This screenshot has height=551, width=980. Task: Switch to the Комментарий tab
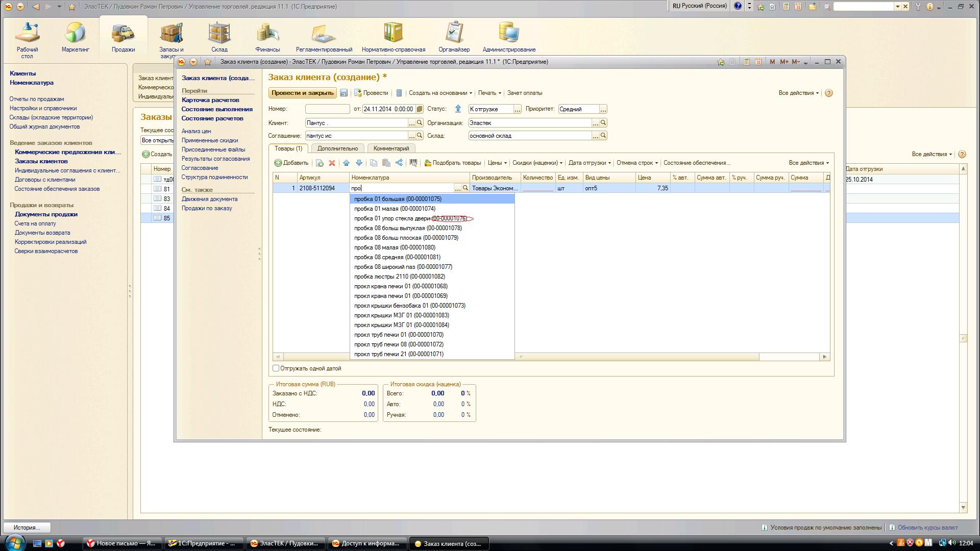click(391, 148)
